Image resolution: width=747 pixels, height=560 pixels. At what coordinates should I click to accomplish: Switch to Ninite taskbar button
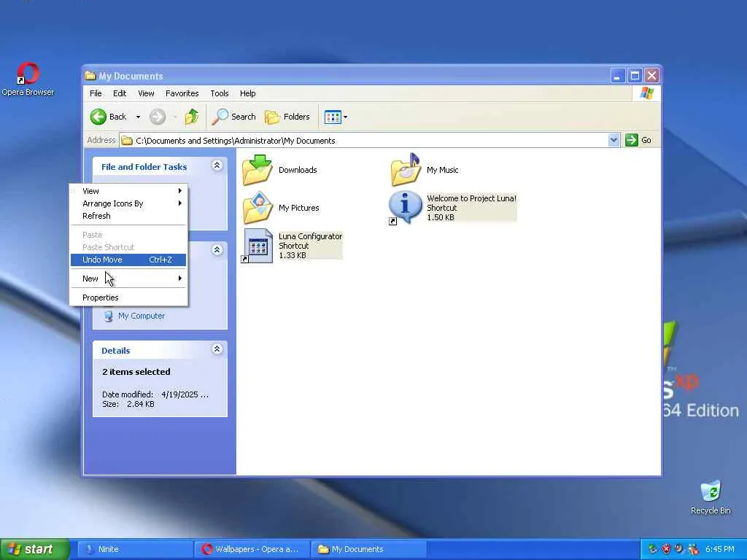click(x=134, y=549)
